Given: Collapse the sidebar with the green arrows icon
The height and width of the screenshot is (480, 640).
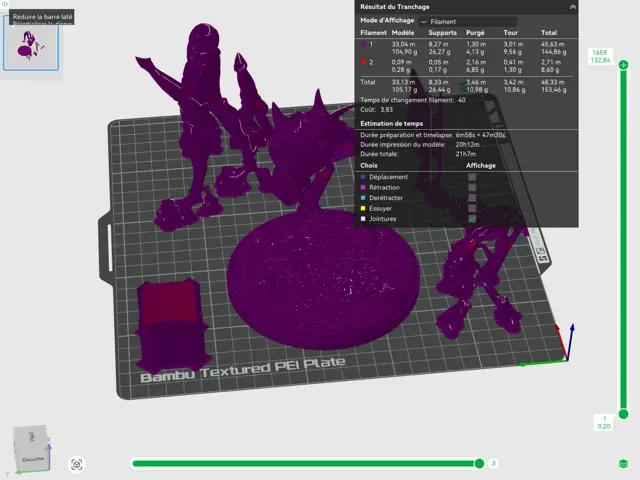Looking at the screenshot, I should [x=5, y=4].
